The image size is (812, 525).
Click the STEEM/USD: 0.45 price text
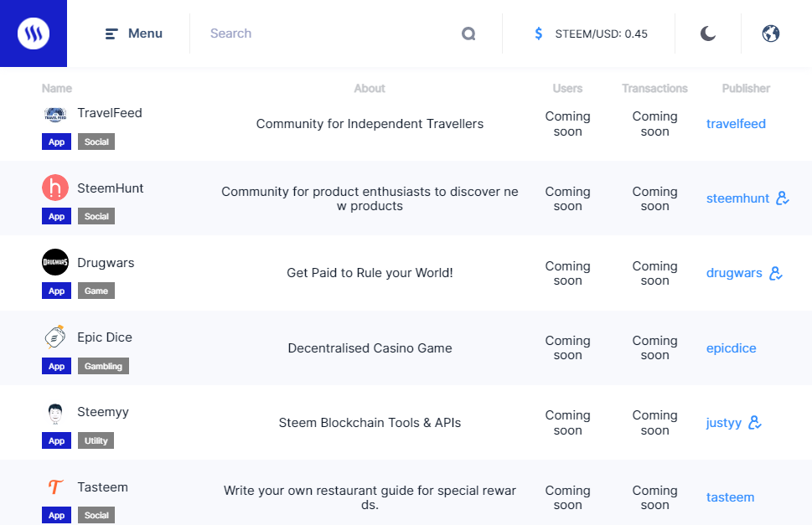pos(601,33)
